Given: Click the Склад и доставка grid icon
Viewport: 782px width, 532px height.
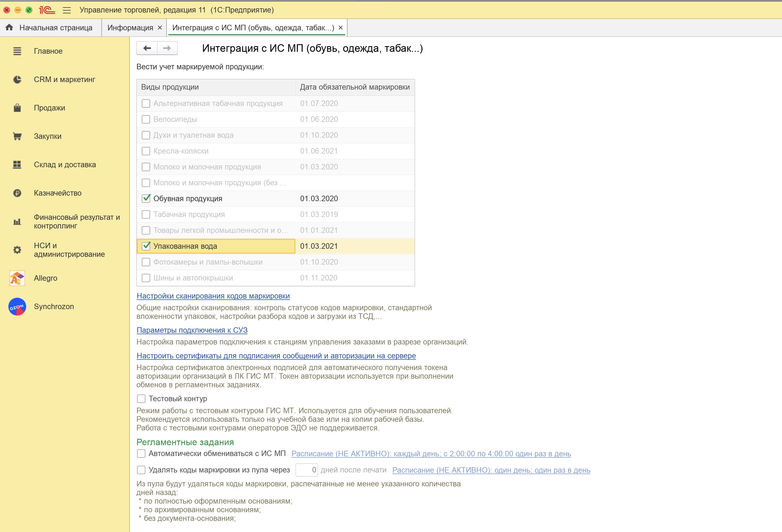Looking at the screenshot, I should coord(17,165).
